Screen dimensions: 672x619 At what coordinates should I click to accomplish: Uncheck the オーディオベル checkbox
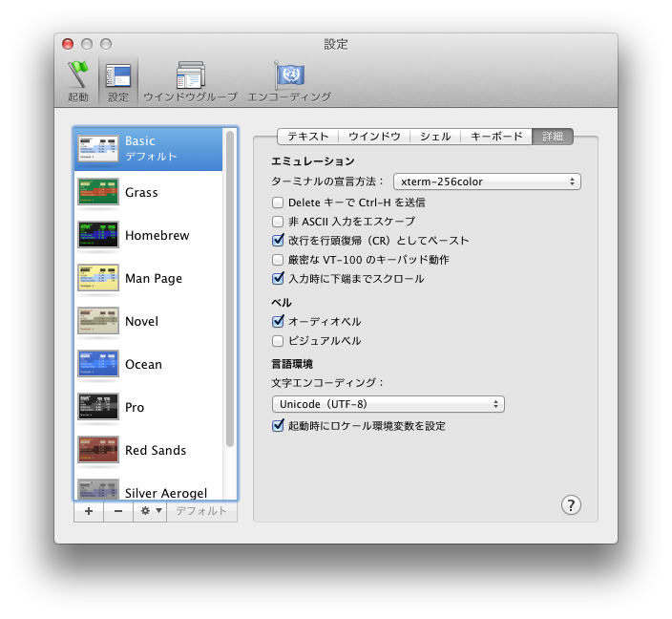tap(278, 321)
